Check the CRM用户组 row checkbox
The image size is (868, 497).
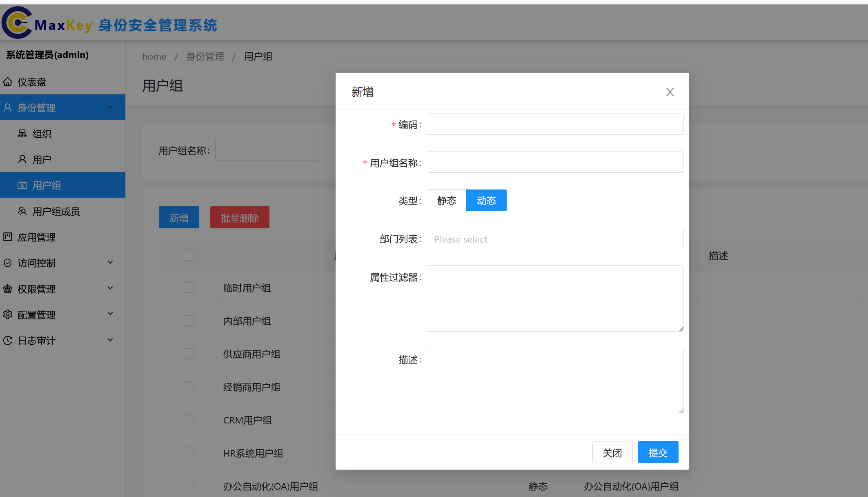point(188,419)
